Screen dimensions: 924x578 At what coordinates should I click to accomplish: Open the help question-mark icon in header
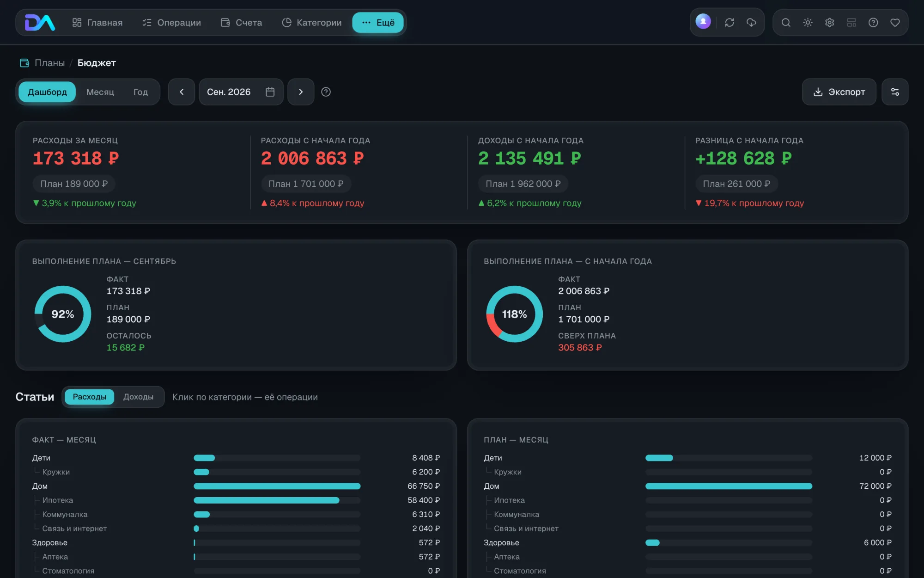(873, 22)
